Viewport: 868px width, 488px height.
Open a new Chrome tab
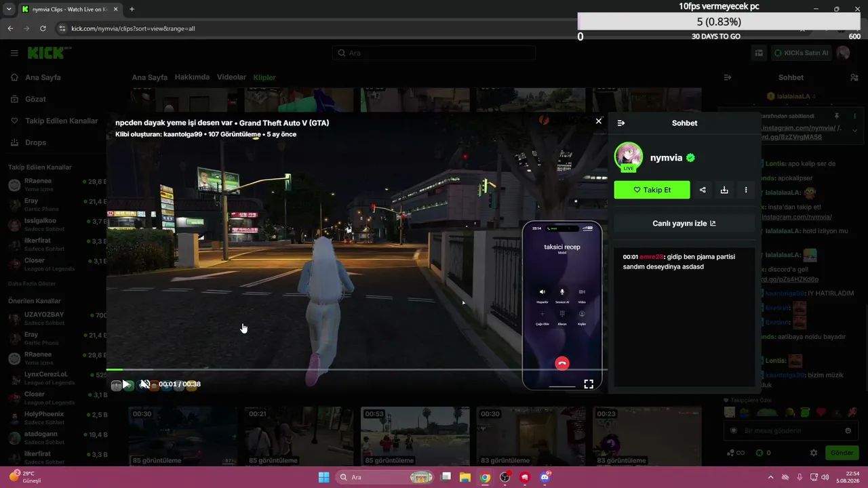click(x=132, y=9)
